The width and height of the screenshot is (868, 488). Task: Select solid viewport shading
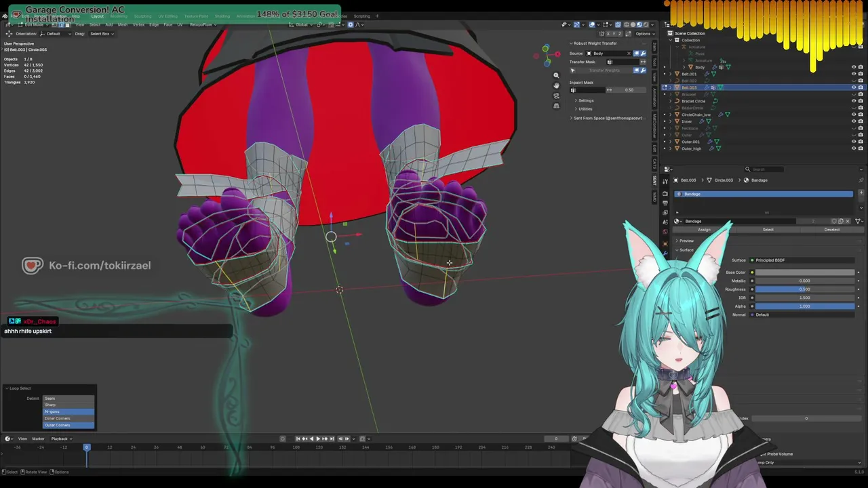(633, 24)
